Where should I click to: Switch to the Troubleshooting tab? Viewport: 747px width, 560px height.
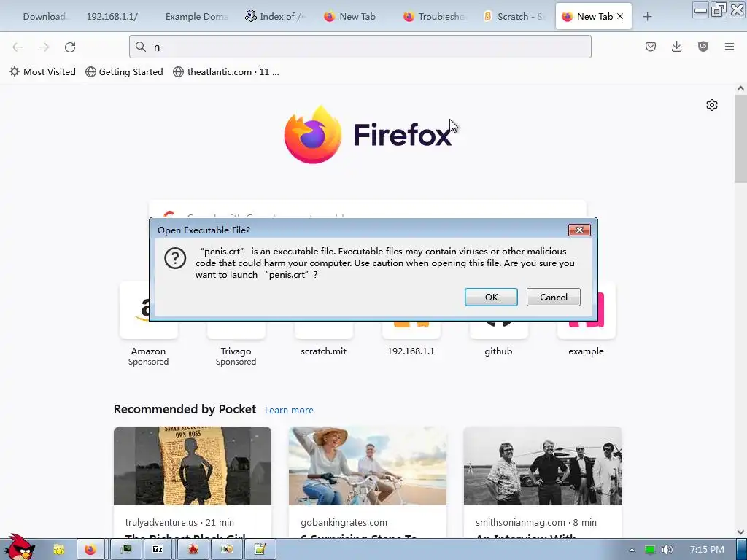(435, 17)
